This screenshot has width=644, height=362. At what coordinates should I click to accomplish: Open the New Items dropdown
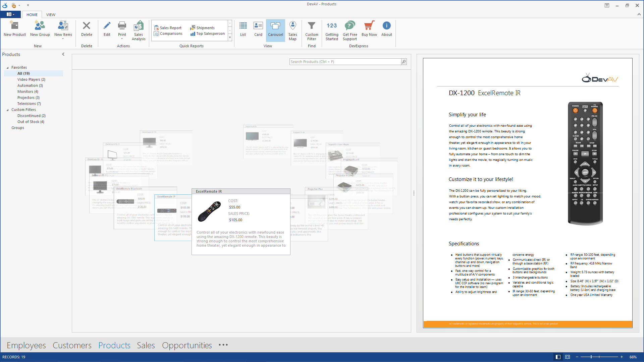tap(63, 39)
